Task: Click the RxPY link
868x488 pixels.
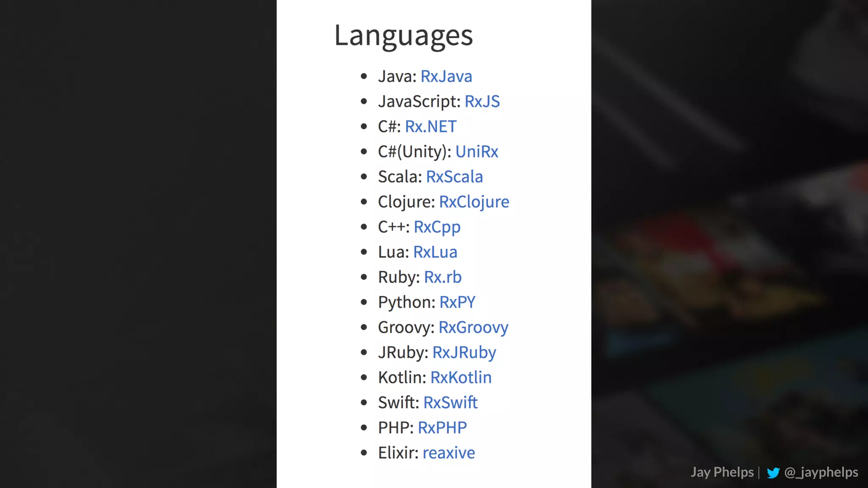Action: [x=457, y=302]
